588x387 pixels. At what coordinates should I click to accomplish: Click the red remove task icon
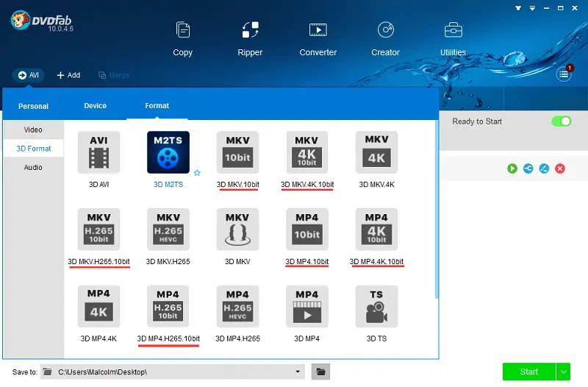point(560,168)
